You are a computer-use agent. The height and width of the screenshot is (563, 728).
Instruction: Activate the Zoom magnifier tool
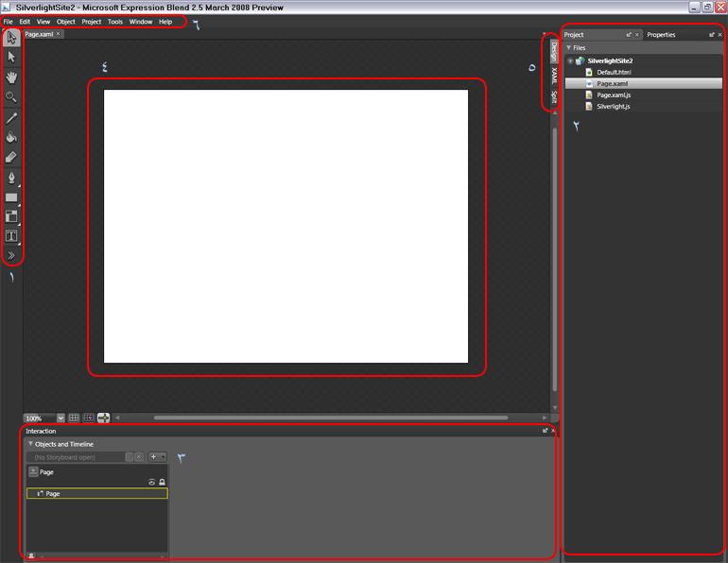coord(11,97)
